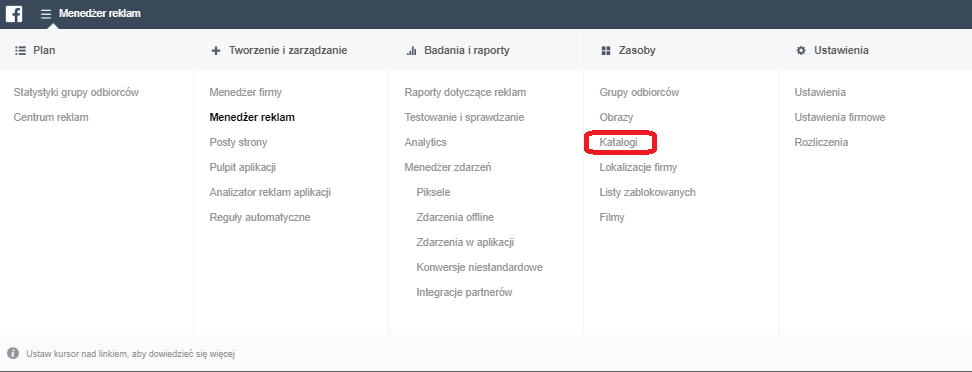Viewport: 972px width, 372px height.
Task: Open Centrum reklam
Action: pyautogui.click(x=51, y=117)
